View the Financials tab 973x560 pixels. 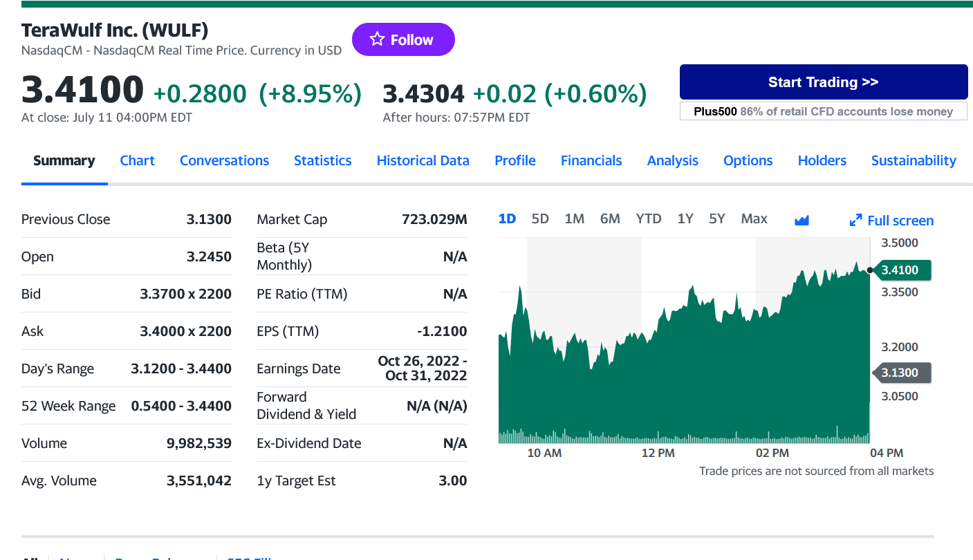click(591, 160)
